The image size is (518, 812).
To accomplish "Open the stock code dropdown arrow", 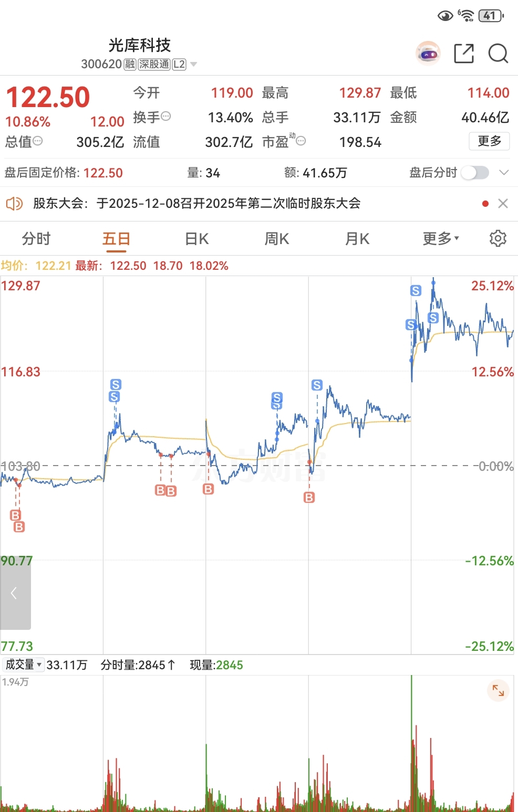I will pos(193,65).
